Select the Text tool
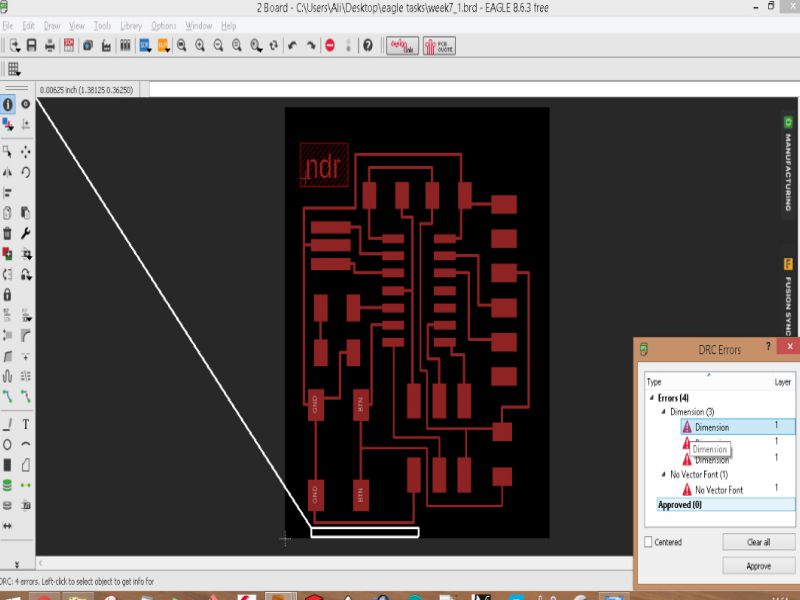The height and width of the screenshot is (600, 800). (25, 424)
